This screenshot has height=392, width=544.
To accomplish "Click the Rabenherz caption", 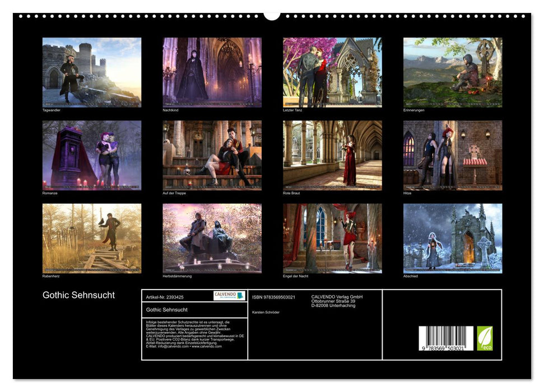I will point(51,276).
